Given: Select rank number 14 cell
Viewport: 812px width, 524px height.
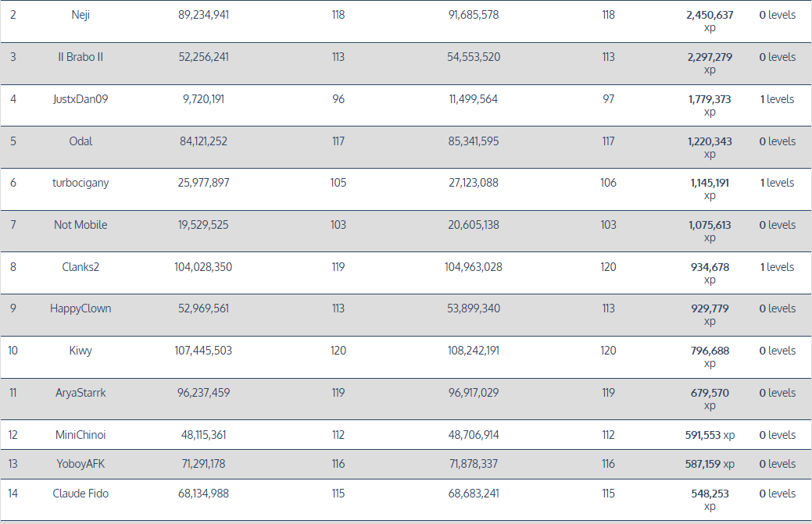Looking at the screenshot, I should point(13,494).
